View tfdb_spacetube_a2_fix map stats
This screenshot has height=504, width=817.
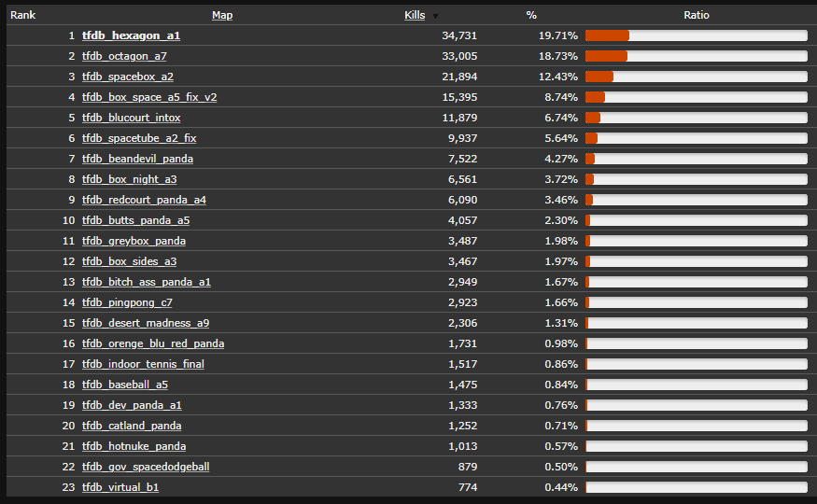pos(139,138)
